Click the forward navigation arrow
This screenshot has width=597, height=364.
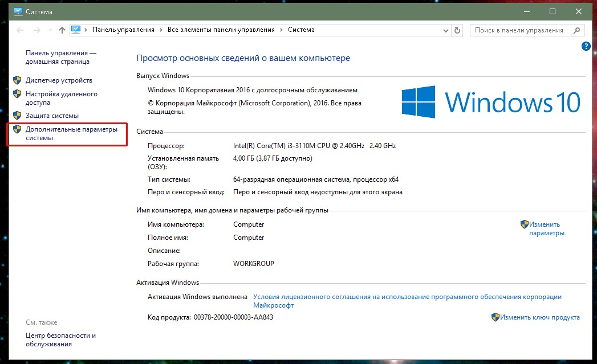[x=37, y=30]
